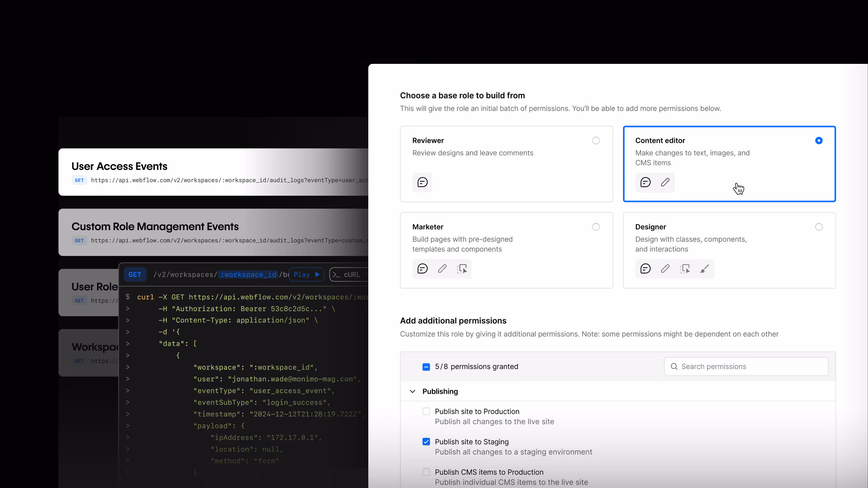Click the pencil edit icon in Content editor card
Image resolution: width=868 pixels, height=488 pixels.
(665, 182)
